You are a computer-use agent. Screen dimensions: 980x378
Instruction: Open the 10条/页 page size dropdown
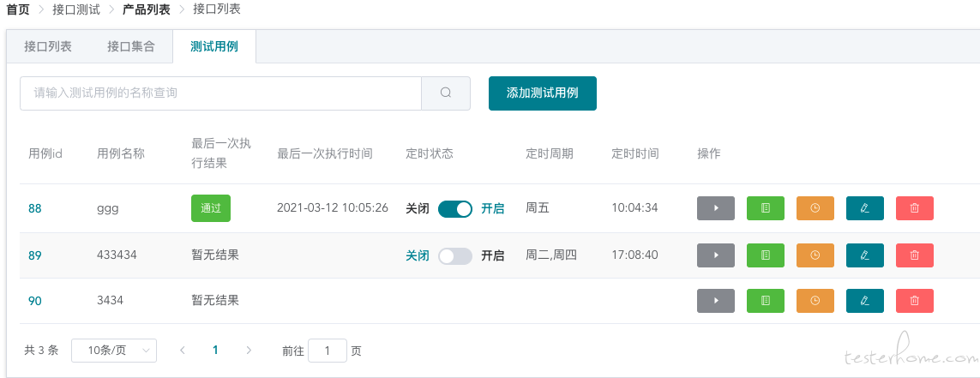[x=114, y=351]
